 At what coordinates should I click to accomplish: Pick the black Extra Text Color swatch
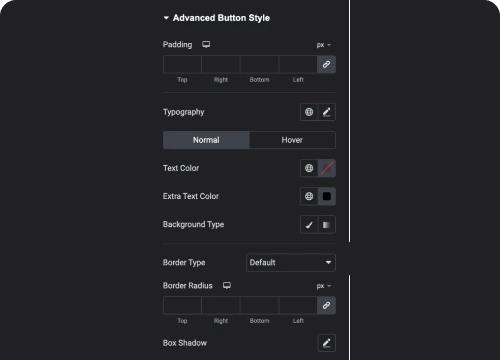click(327, 196)
